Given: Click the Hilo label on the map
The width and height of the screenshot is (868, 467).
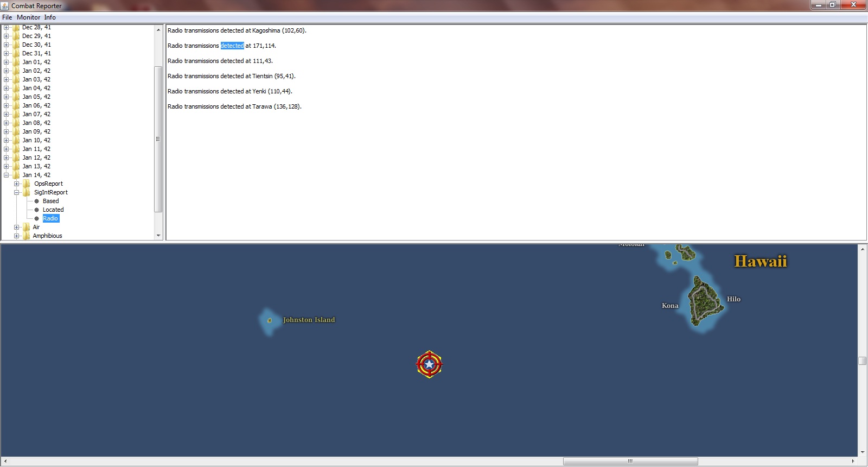Looking at the screenshot, I should (733, 299).
